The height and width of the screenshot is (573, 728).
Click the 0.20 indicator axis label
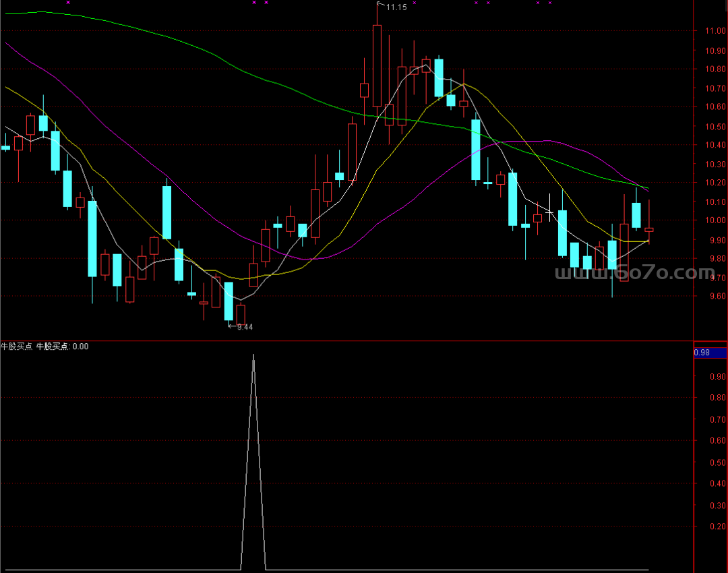tap(718, 526)
